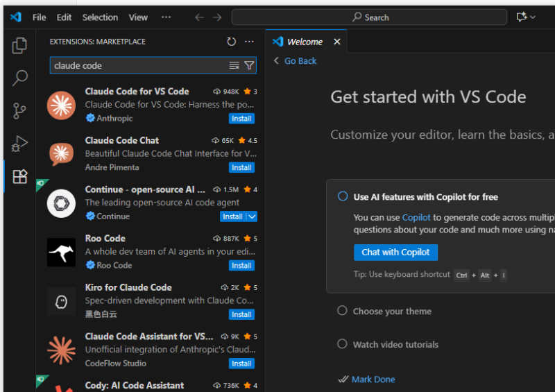The height and width of the screenshot is (392, 555).
Task: Open the Search view in activity bar
Action: (x=19, y=78)
